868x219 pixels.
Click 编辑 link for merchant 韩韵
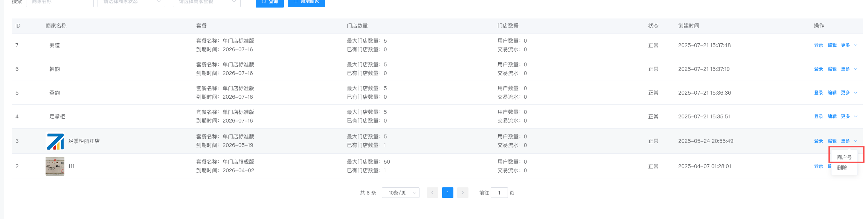coord(832,69)
